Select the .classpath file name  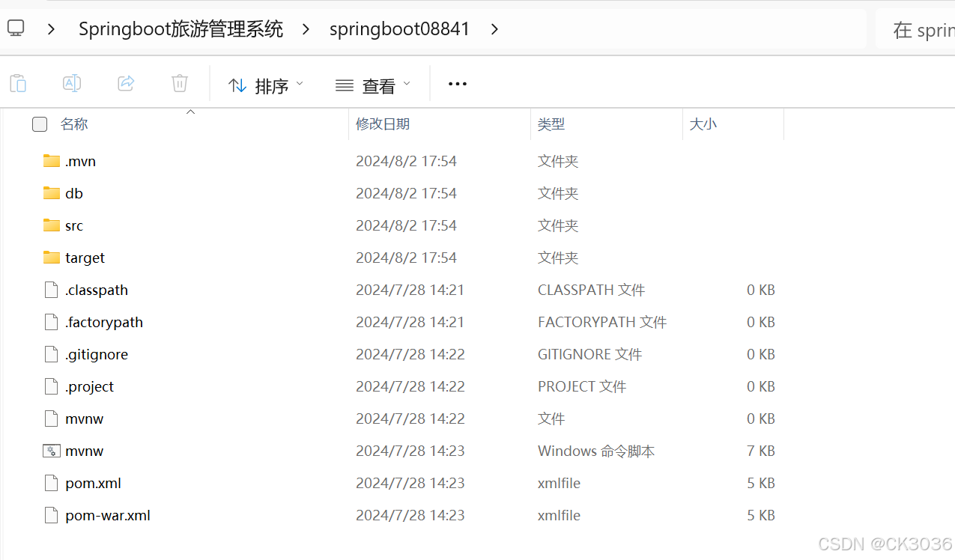pos(97,290)
